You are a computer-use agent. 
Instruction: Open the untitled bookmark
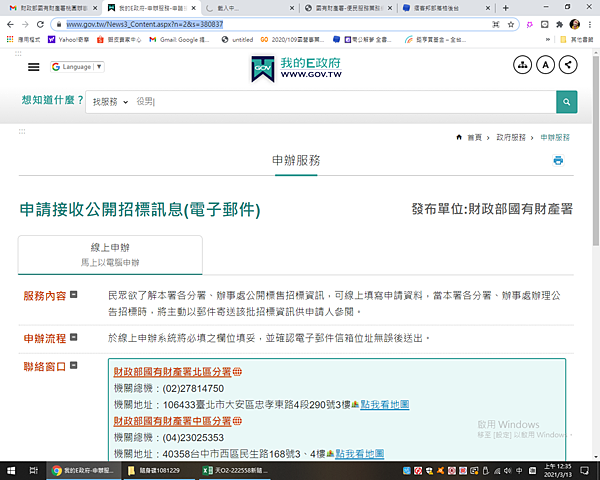[x=237, y=39]
